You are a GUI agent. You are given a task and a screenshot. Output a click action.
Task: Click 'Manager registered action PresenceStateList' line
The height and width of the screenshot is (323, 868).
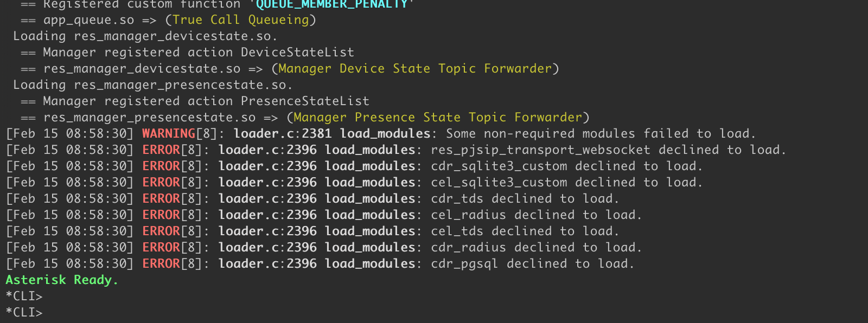click(195, 101)
